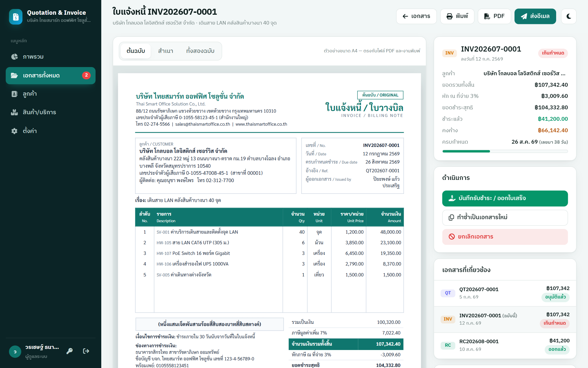Viewport: 588px width, 368px height.
Task: Open related receipt RC202608-0001
Action: pyautogui.click(x=505, y=345)
